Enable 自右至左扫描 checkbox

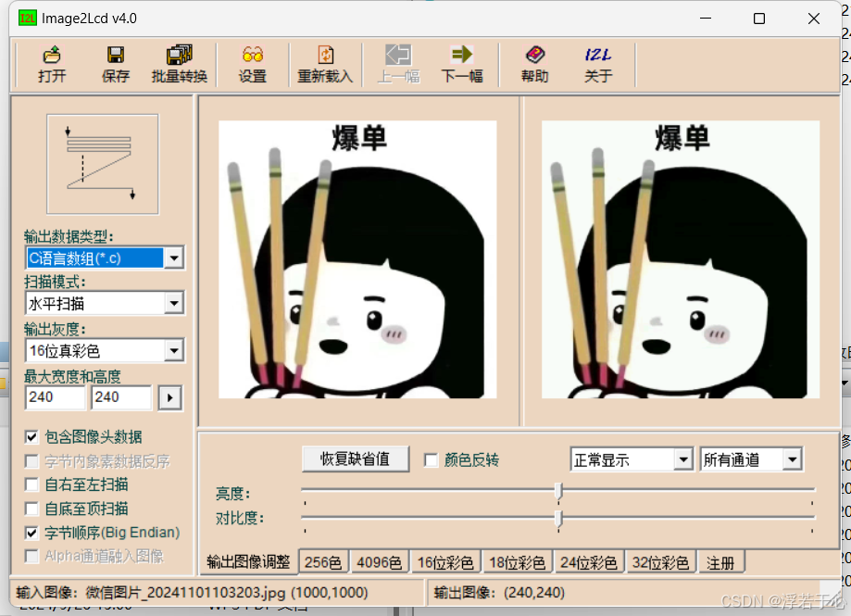[x=31, y=484]
